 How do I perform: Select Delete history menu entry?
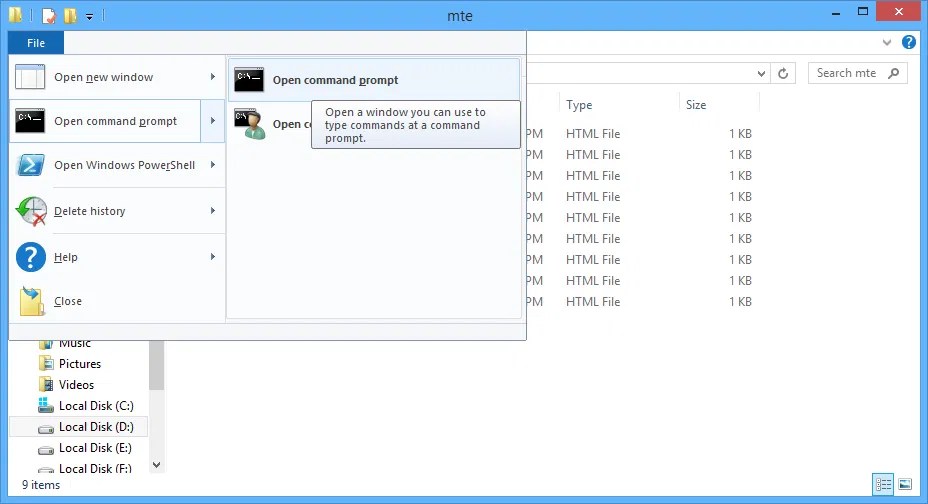[89, 211]
